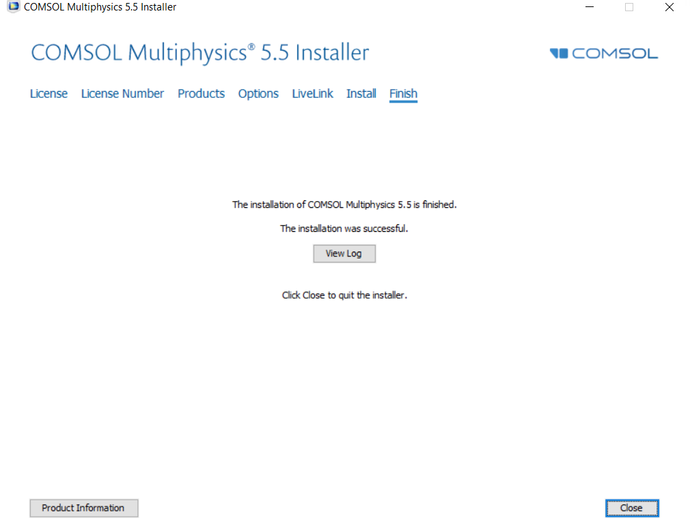690x518 pixels.
Task: Open the License step tab
Action: [x=48, y=94]
